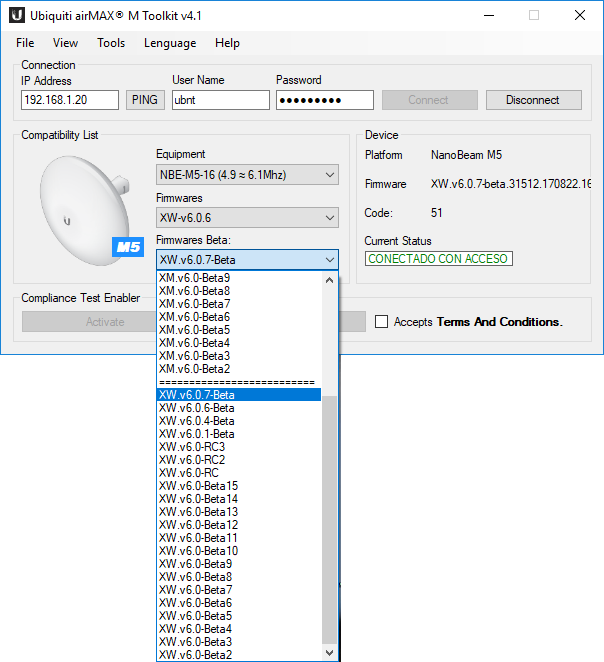Open the Firmwares dropdown XW-v6.0.6
This screenshot has width=604, height=662.
click(x=247, y=218)
